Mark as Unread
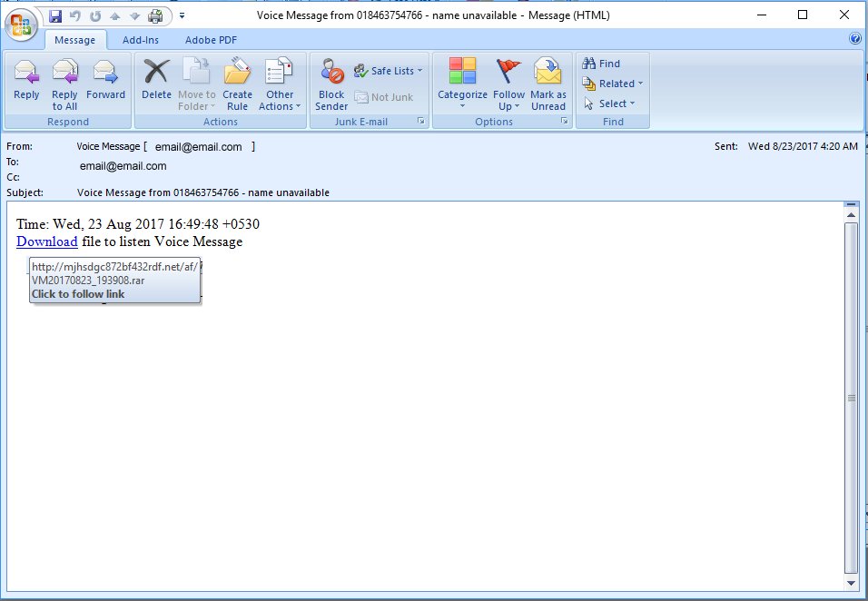The height and width of the screenshot is (601, 868). (x=548, y=84)
